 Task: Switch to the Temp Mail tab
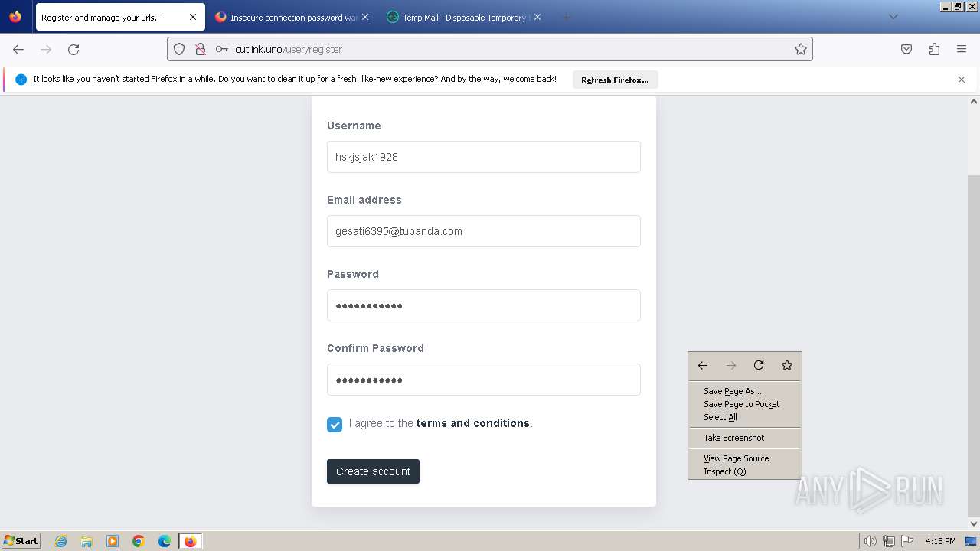464,17
